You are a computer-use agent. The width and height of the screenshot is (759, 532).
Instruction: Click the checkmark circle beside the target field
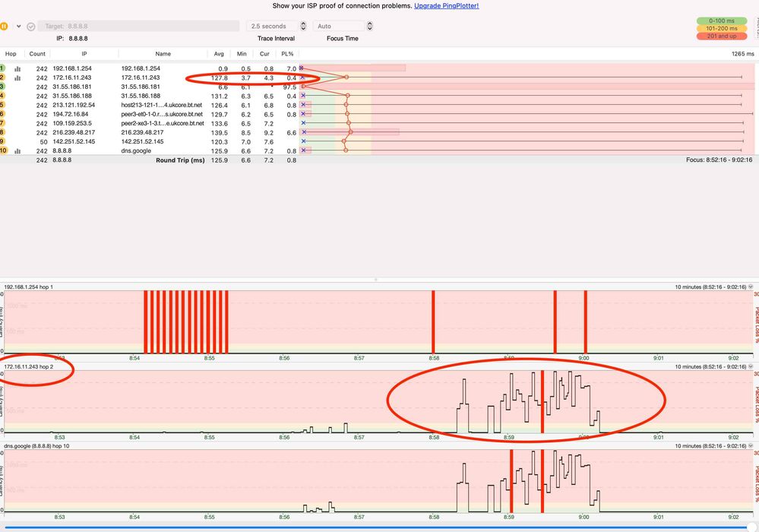(x=31, y=27)
